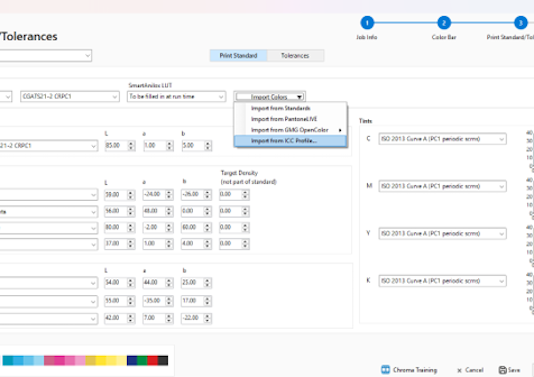This screenshot has width=534, height=377.
Task: Select the dark blue color bar patch
Action: tap(132, 361)
